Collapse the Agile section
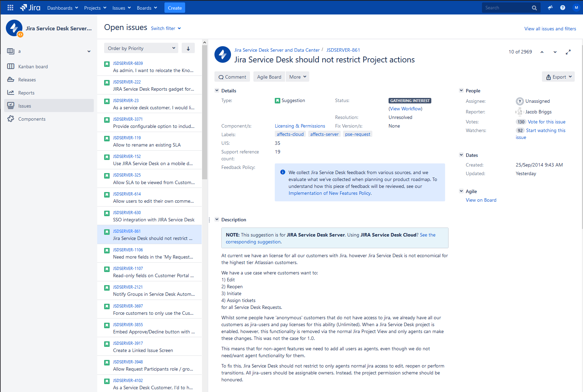 (461, 191)
